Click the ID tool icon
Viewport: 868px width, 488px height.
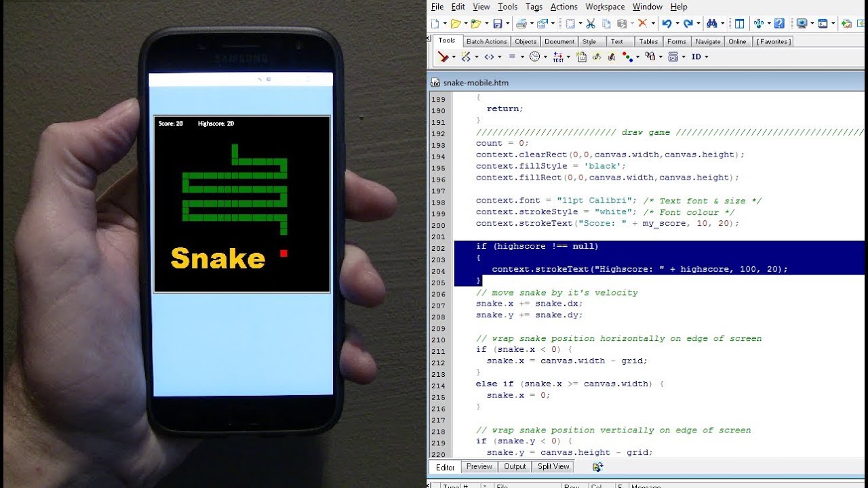(x=696, y=57)
